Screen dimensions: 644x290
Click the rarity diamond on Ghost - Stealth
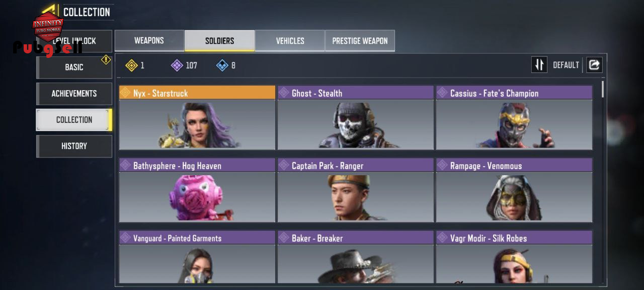tap(284, 93)
